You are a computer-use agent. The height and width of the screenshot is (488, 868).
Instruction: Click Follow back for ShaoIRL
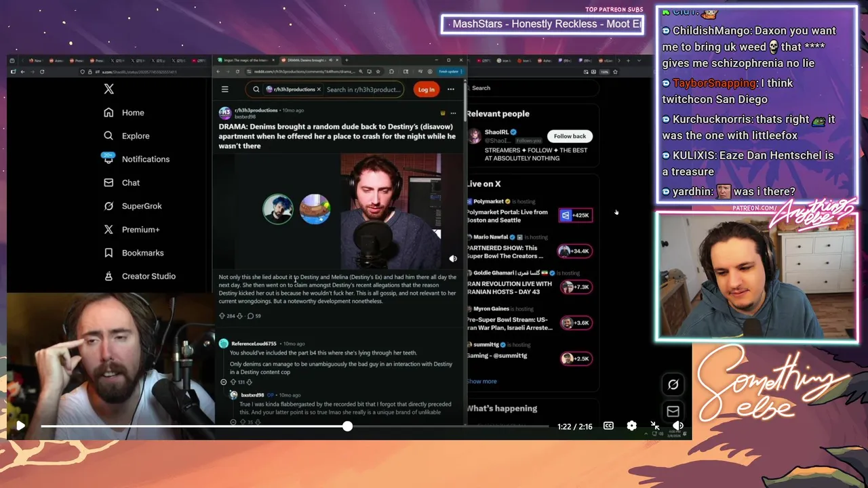pyautogui.click(x=570, y=136)
